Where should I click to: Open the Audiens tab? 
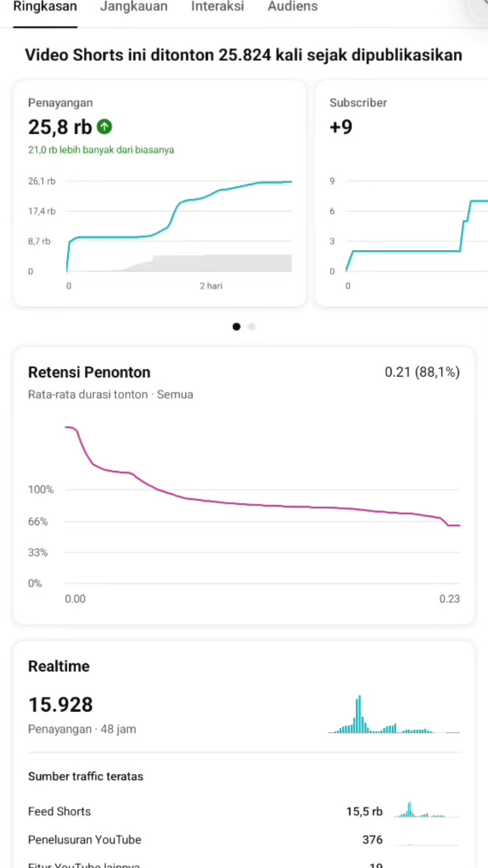[x=293, y=6]
